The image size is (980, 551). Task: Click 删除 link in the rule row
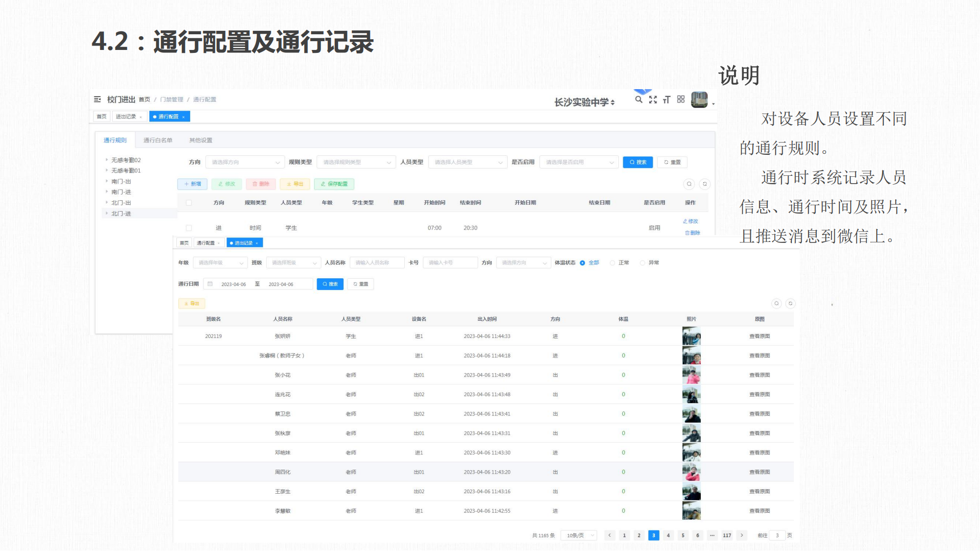tap(692, 233)
